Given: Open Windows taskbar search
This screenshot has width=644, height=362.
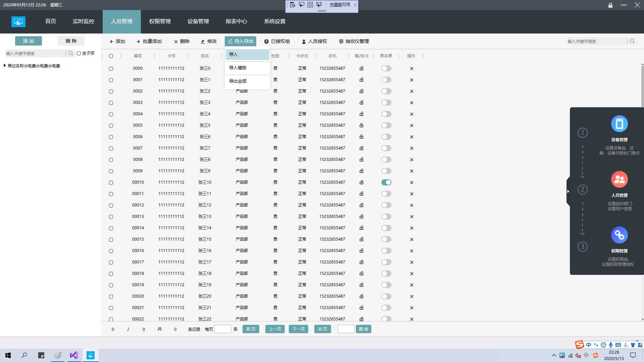Looking at the screenshot, I should (24, 355).
